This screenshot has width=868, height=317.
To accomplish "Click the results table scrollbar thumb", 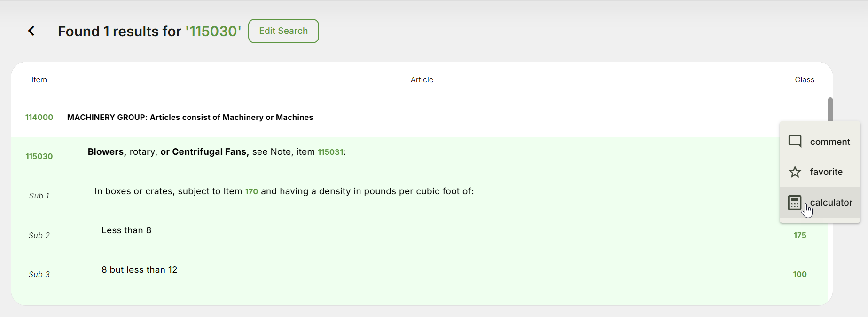I will (x=830, y=109).
